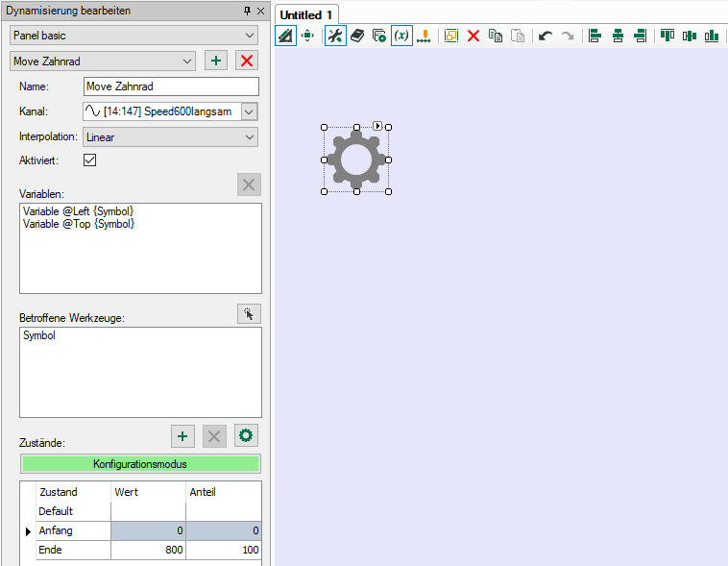
Task: Expand the Kanal channel dropdown
Action: [x=249, y=111]
